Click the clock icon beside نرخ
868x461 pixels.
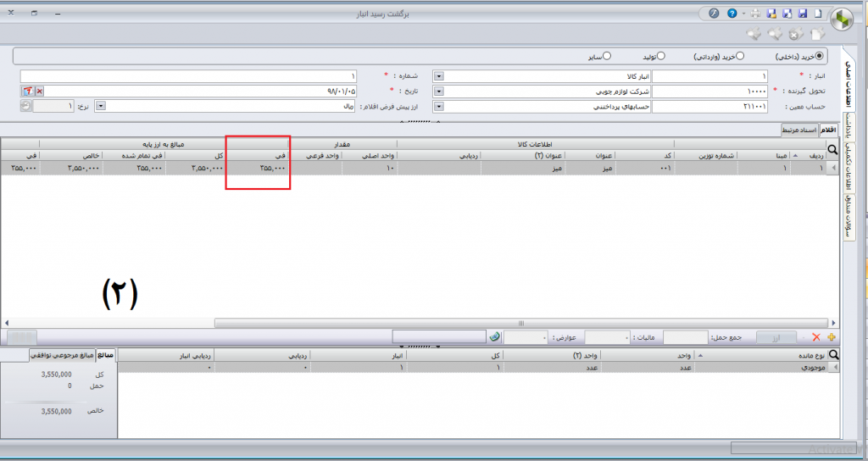pos(25,106)
